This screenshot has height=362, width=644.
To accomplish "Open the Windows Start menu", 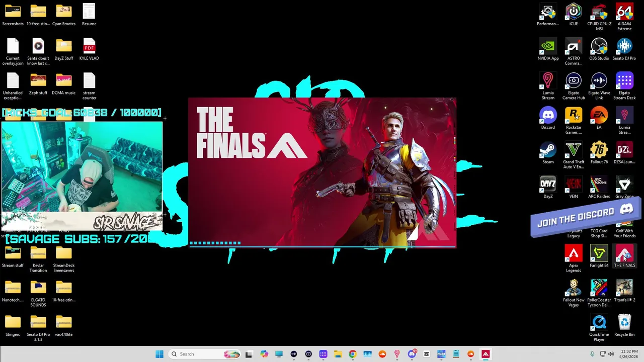I will coord(159,354).
